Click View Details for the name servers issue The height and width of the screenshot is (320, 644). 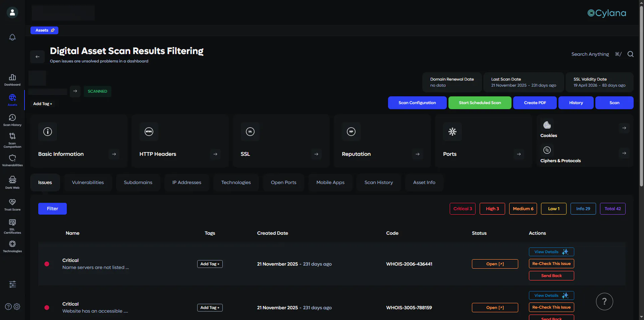click(x=551, y=252)
